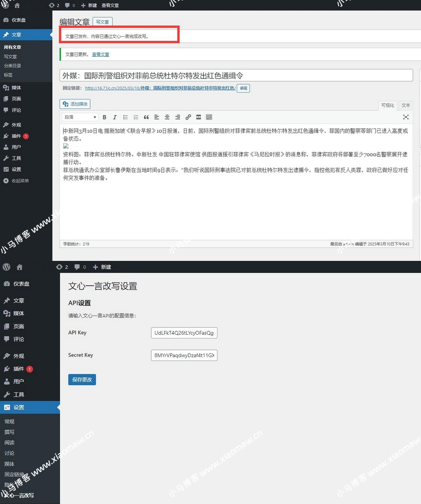This screenshot has width=421, height=504.
Task: Open 讨论 under the 设置 submenu
Action: pos(9,453)
